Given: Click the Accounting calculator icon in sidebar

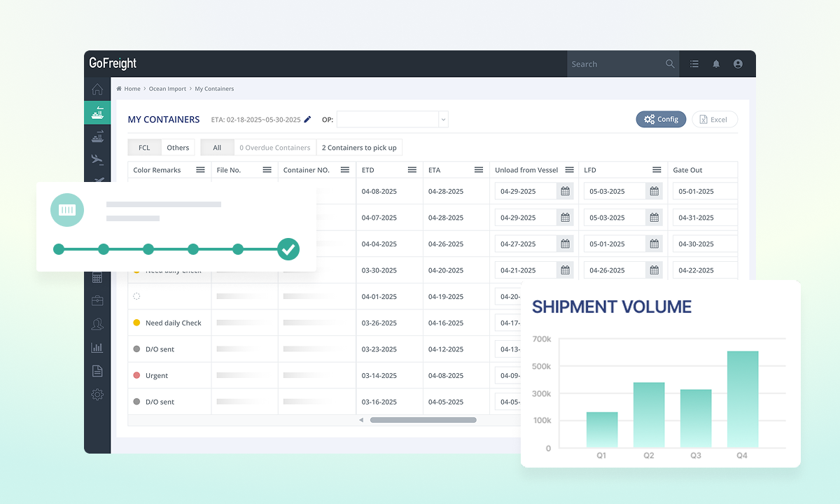Looking at the screenshot, I should 97,278.
